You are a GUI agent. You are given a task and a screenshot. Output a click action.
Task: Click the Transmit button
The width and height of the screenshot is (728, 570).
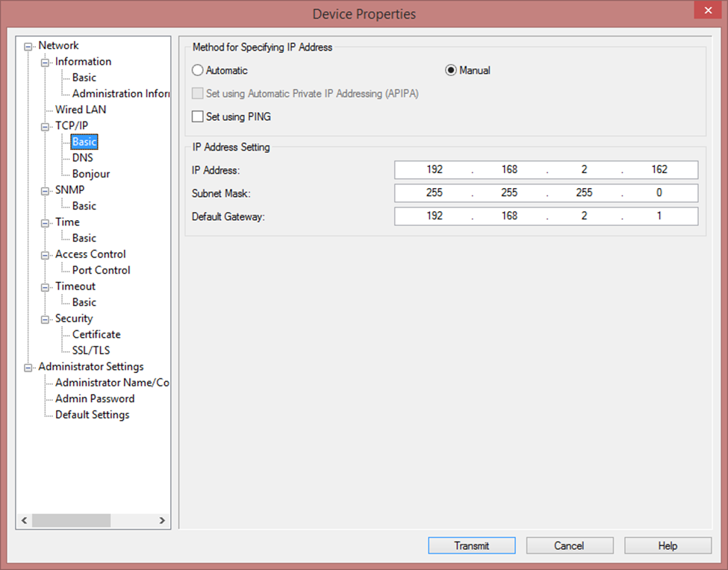coord(472,545)
